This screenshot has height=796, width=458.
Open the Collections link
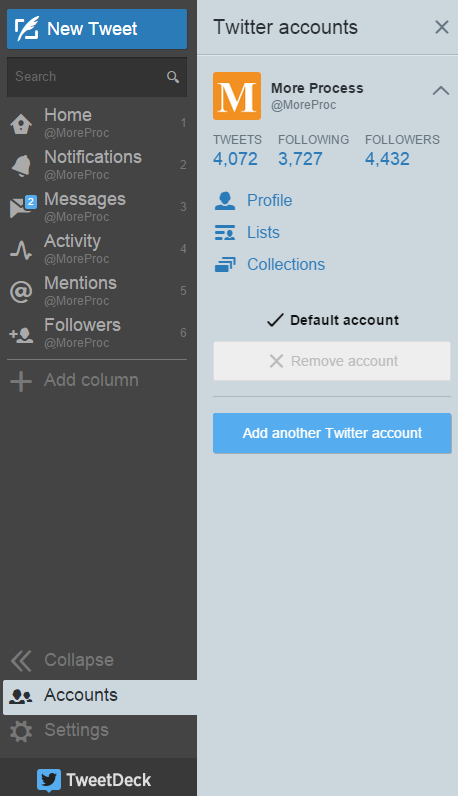[x=286, y=264]
